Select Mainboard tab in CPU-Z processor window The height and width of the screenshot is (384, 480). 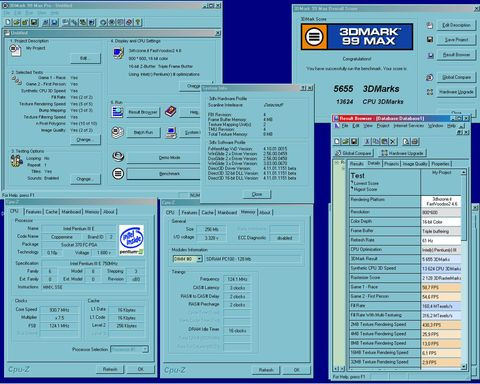(71, 212)
